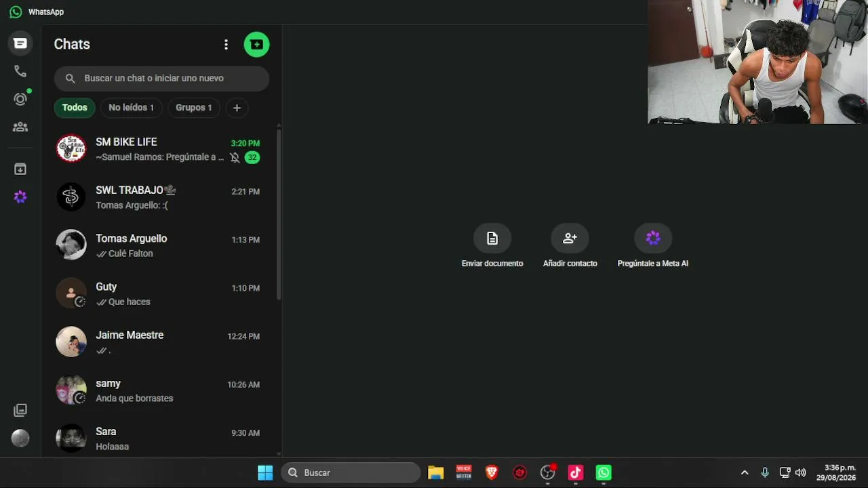Image resolution: width=868 pixels, height=488 pixels.
Task: Click SM BIKE LIFE group avatar
Action: tap(71, 148)
